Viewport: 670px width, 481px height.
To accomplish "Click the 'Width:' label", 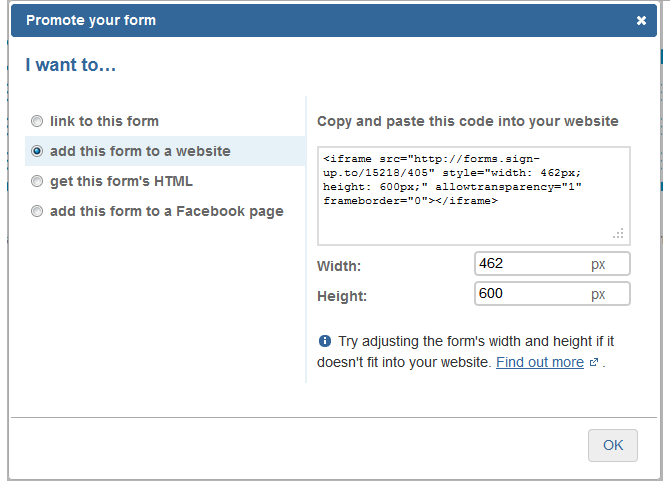I will pyautogui.click(x=339, y=266).
